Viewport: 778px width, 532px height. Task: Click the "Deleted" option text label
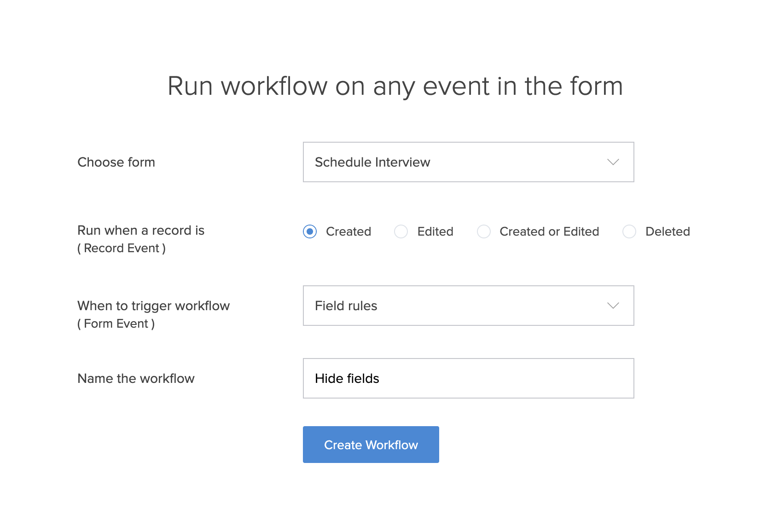coord(668,231)
